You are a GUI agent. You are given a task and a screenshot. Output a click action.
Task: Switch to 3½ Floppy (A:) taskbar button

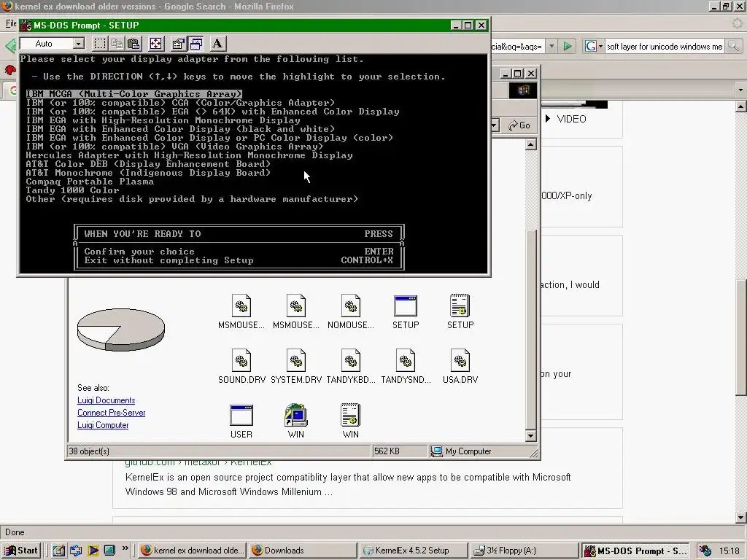point(524,551)
